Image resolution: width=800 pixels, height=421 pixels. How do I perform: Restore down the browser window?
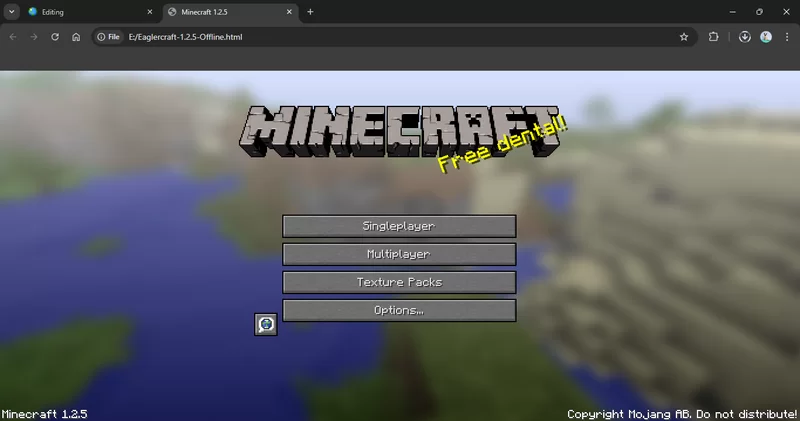click(760, 12)
